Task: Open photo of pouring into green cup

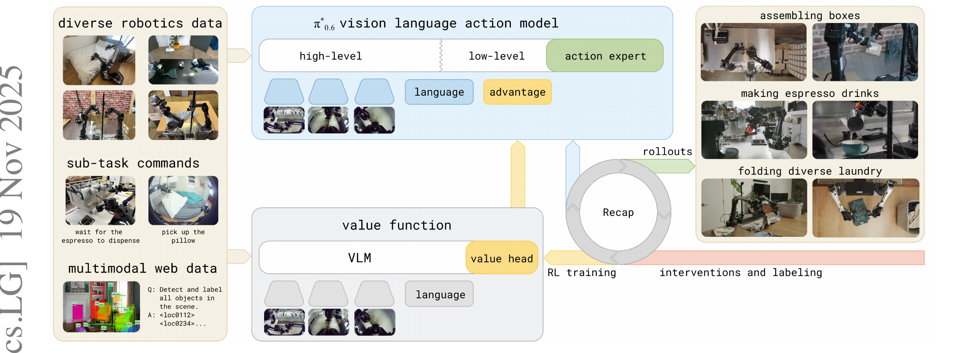Action: coord(865,130)
